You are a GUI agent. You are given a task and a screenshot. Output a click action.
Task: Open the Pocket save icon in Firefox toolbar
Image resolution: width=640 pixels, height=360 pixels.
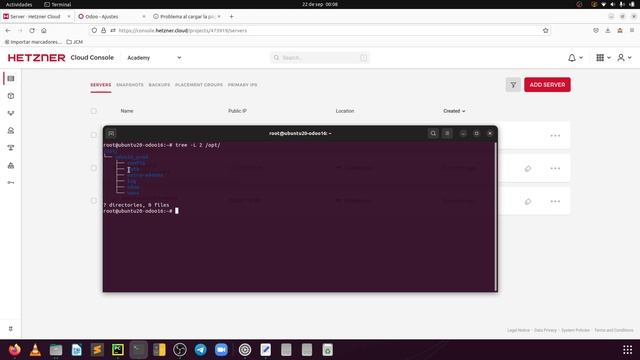tap(596, 31)
